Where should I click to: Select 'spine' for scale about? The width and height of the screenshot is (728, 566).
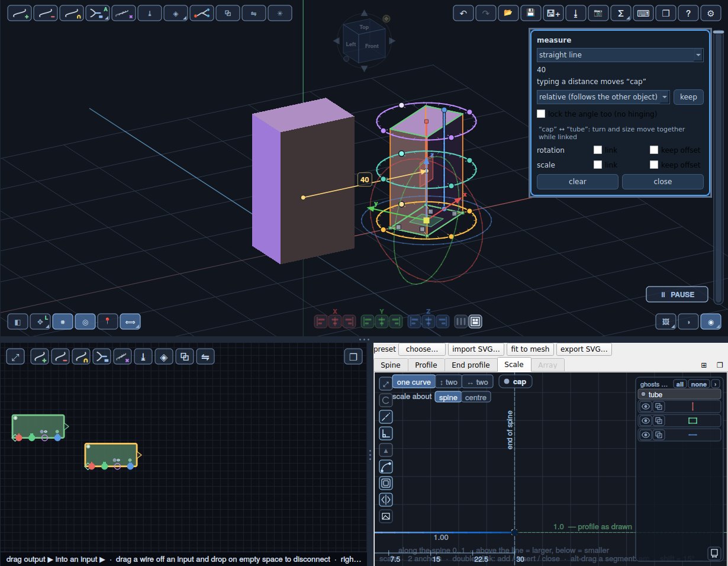click(x=448, y=397)
